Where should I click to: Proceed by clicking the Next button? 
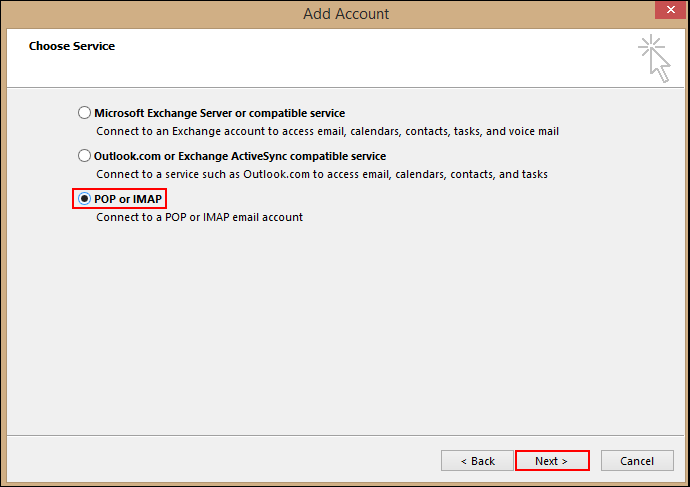[551, 461]
